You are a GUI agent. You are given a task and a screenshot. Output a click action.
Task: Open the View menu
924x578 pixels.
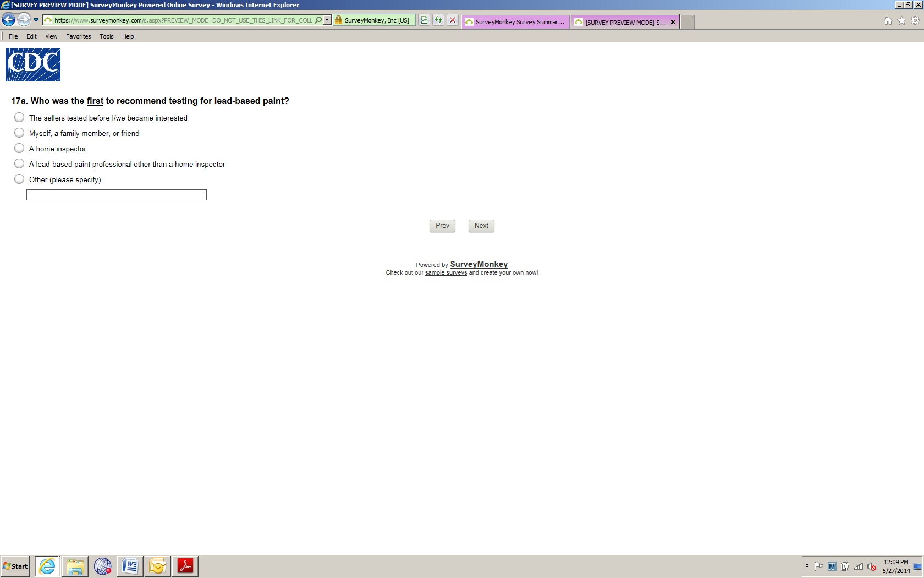(51, 36)
